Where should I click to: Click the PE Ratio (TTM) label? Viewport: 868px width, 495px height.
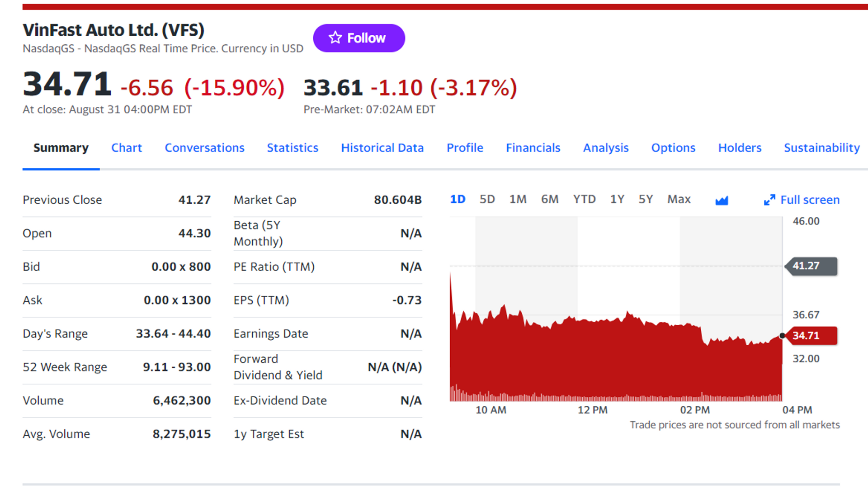(274, 267)
